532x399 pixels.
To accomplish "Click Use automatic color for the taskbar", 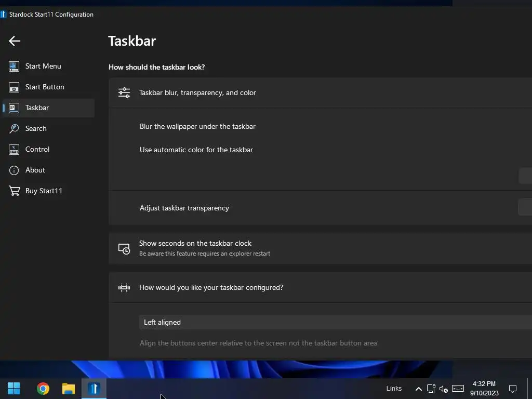I will click(196, 150).
